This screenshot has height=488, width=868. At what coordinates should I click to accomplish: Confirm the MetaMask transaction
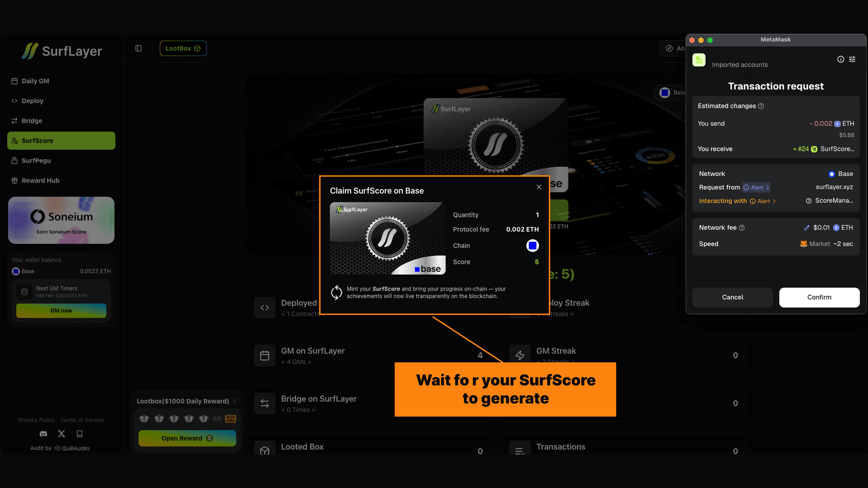click(819, 297)
